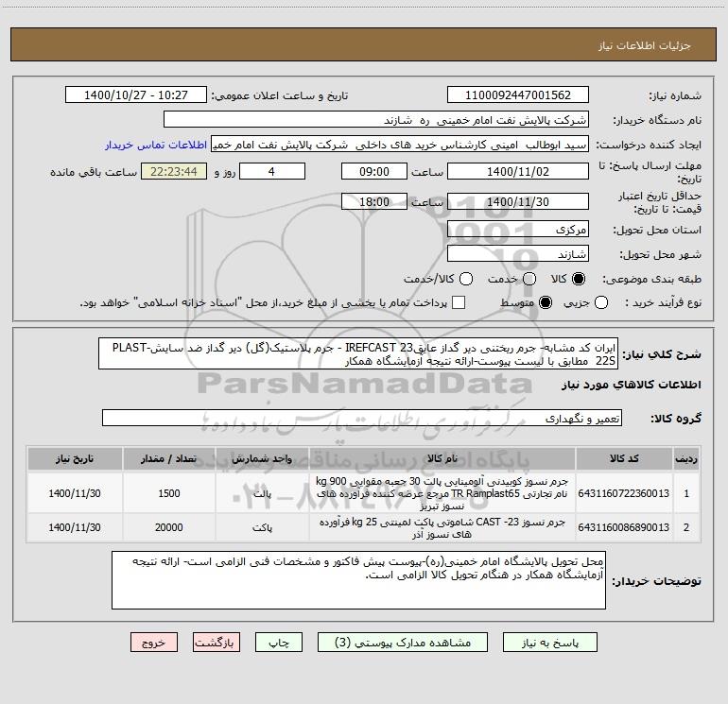728x704 pixels.
Task: Click the تعداد / مقدار column header
Action: click(x=169, y=459)
